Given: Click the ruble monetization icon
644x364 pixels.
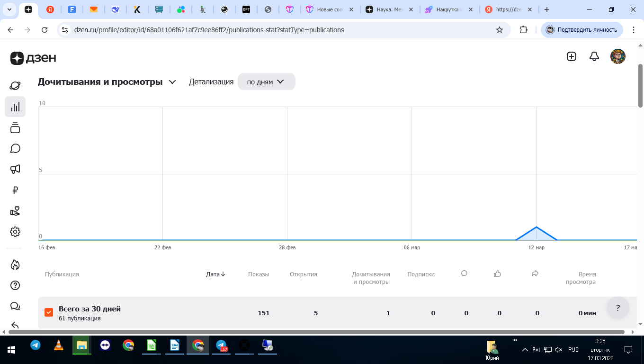Looking at the screenshot, I should pyautogui.click(x=15, y=190).
